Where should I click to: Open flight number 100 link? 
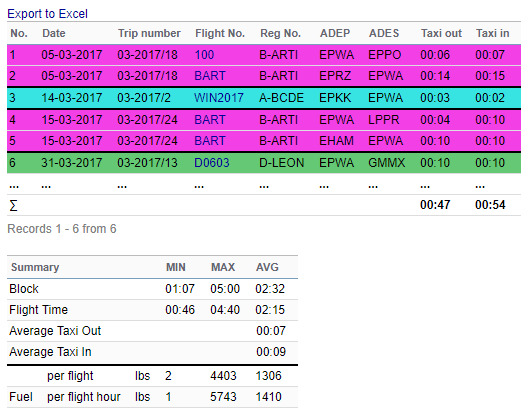204,55
